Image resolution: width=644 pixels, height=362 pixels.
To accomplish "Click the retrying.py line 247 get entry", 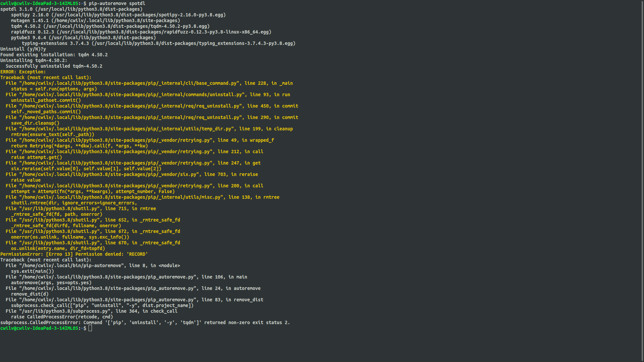I will click(x=133, y=163).
